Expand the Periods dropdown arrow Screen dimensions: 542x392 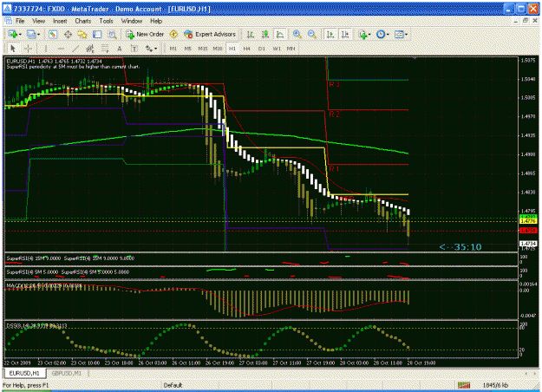coord(388,34)
